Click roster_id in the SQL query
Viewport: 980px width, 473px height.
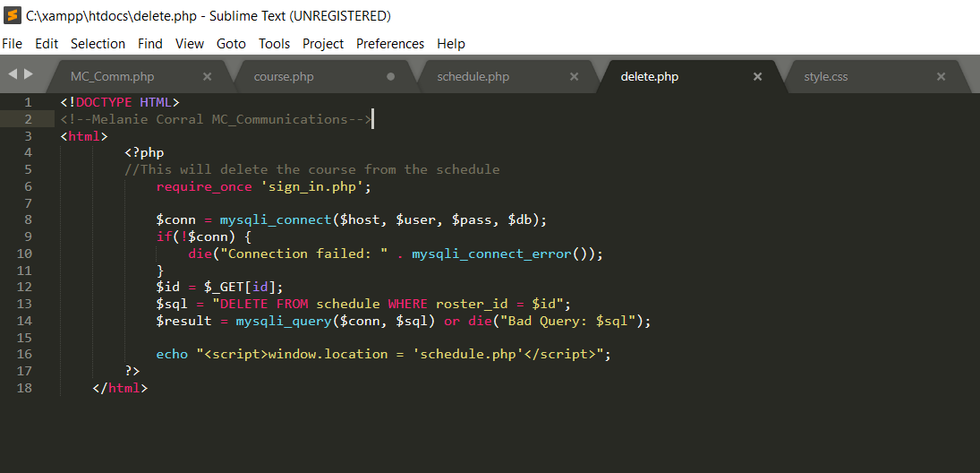click(x=472, y=304)
